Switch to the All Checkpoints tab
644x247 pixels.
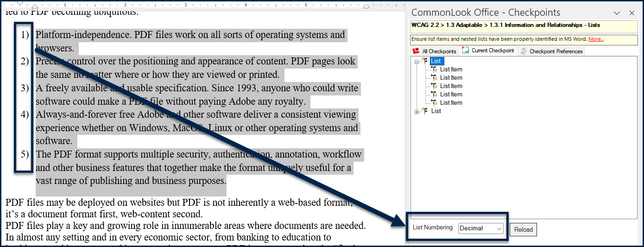[439, 51]
